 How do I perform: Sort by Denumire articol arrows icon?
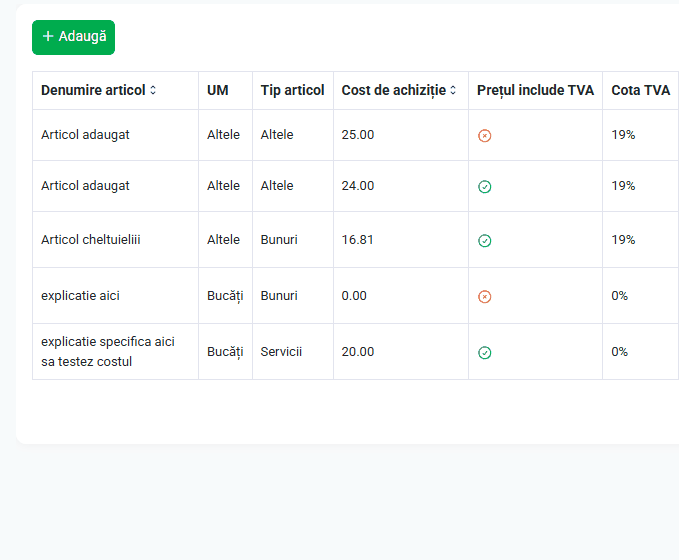pos(153,90)
